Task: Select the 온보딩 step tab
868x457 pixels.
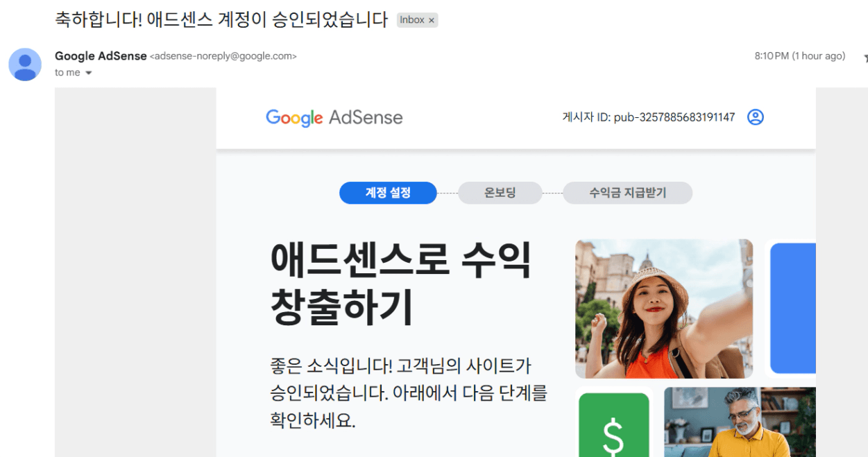Action: 500,193
